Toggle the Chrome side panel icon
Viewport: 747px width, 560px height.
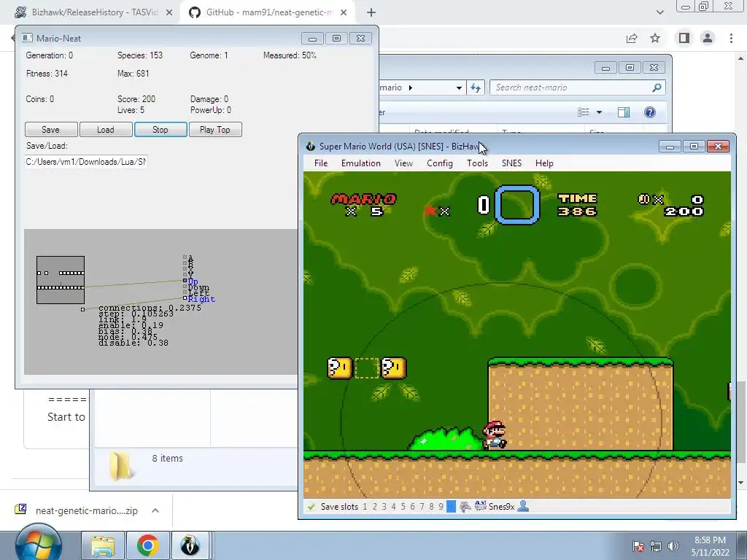pyautogui.click(x=684, y=38)
